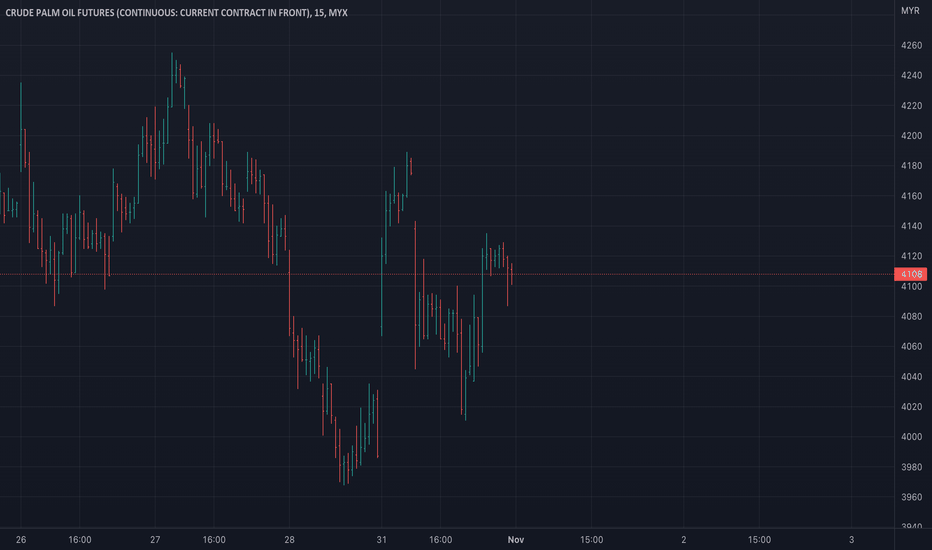Image resolution: width=932 pixels, height=550 pixels.
Task: Click the 4200 price axis label
Action: (911, 136)
